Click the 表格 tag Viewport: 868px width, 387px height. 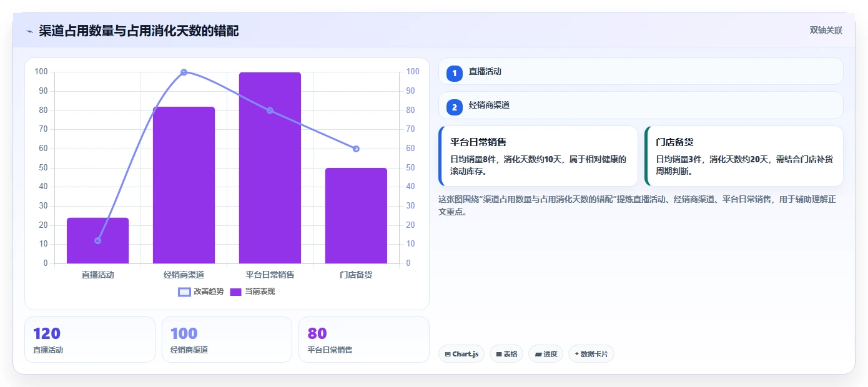point(506,354)
